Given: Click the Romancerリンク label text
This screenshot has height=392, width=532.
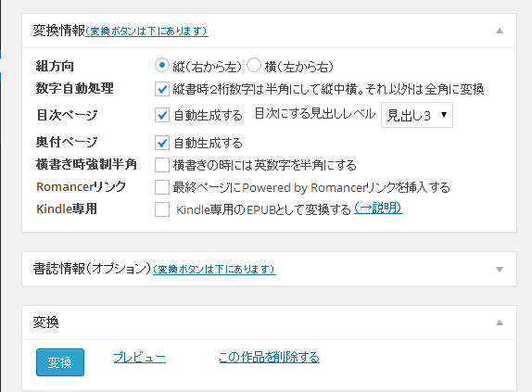Looking at the screenshot, I should tap(81, 186).
